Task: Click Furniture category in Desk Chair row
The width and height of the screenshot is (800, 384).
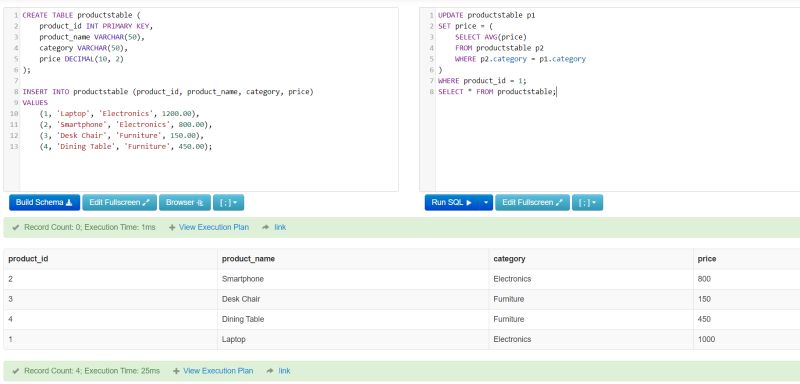Action: [509, 299]
